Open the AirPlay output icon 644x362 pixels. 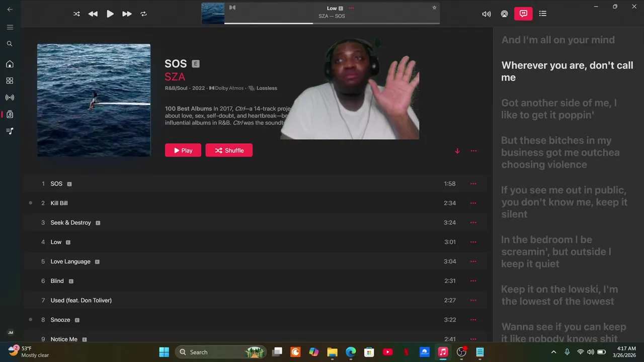504,14
